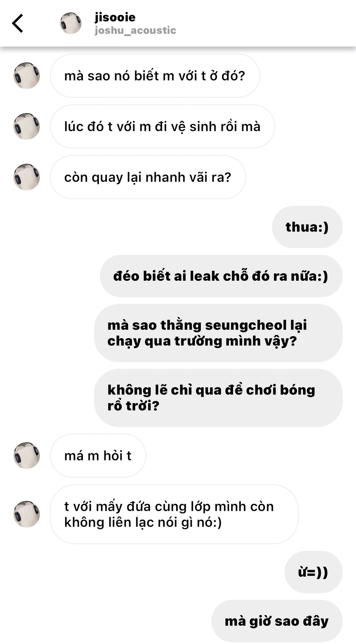Tap avatar beside 't với mấy đứa' message
The height and width of the screenshot is (644, 356).
27,514
